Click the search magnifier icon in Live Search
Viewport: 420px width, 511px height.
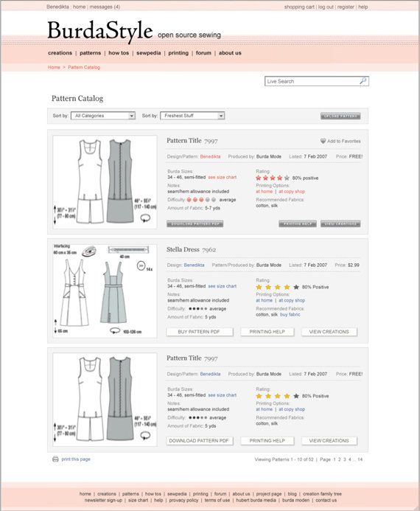pos(363,81)
